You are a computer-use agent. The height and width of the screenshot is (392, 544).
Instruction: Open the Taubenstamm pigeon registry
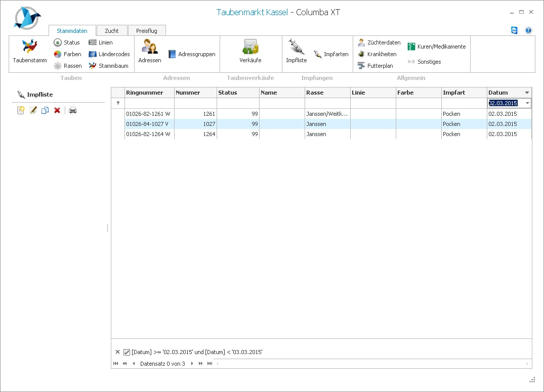tap(29, 51)
